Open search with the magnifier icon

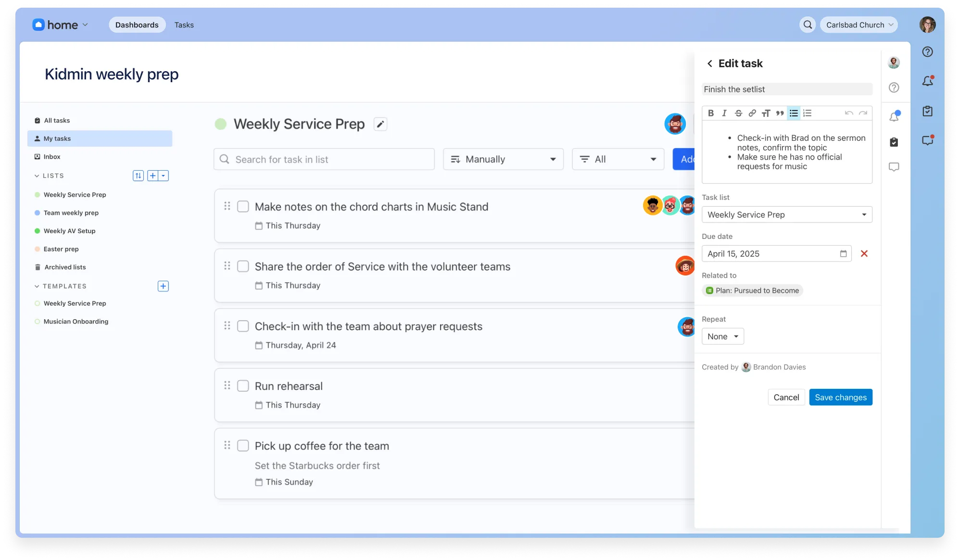[x=808, y=25]
